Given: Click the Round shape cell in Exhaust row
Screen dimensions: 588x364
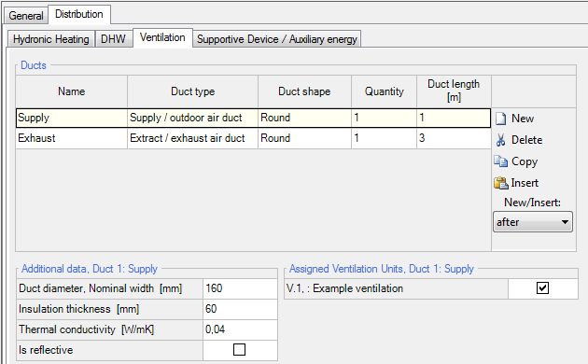Looking at the screenshot, I should [304, 138].
